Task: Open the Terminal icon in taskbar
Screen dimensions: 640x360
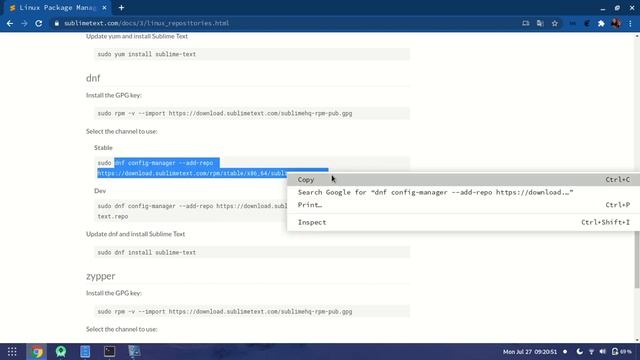Action: coord(109,351)
